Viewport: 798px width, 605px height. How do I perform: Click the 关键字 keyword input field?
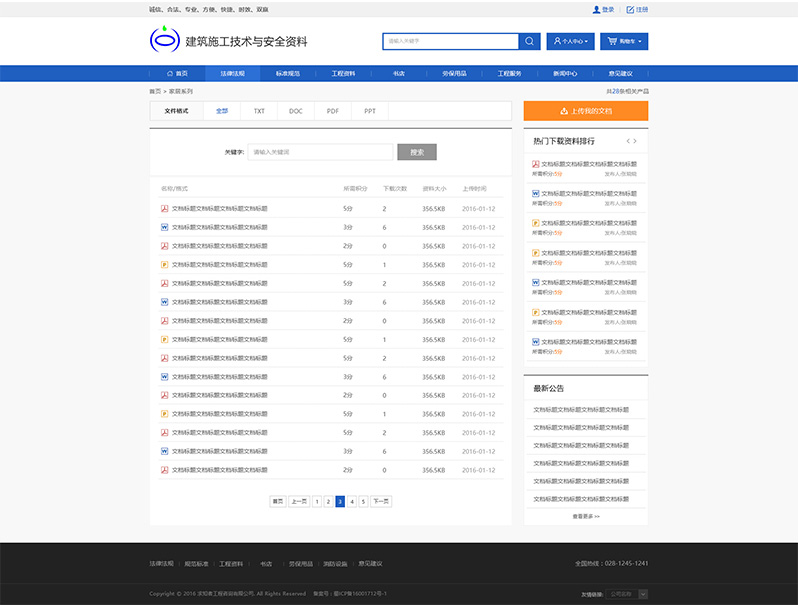pos(320,152)
